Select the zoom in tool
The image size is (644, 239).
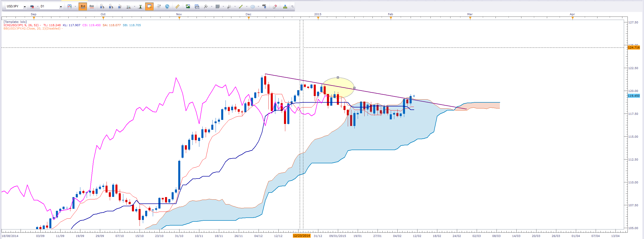click(102, 7)
